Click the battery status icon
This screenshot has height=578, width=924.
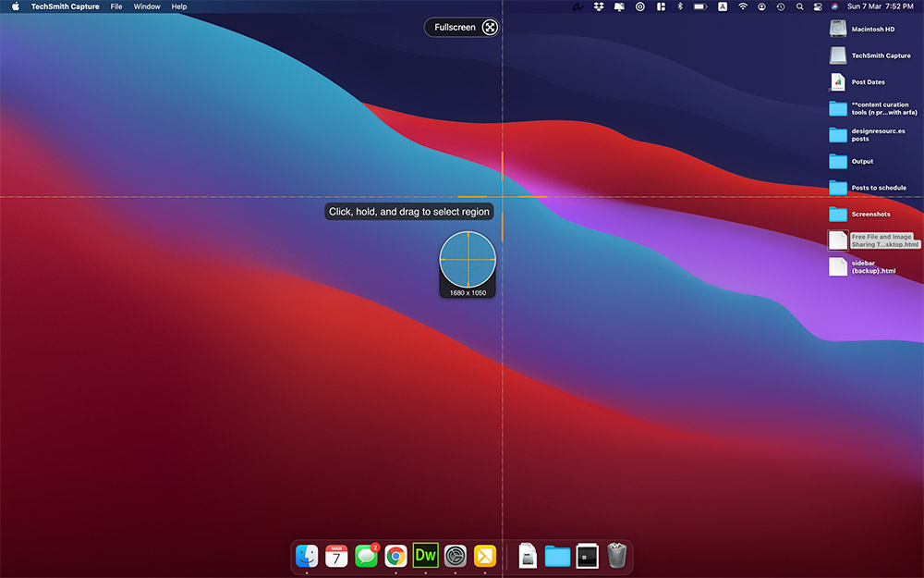(700, 6)
